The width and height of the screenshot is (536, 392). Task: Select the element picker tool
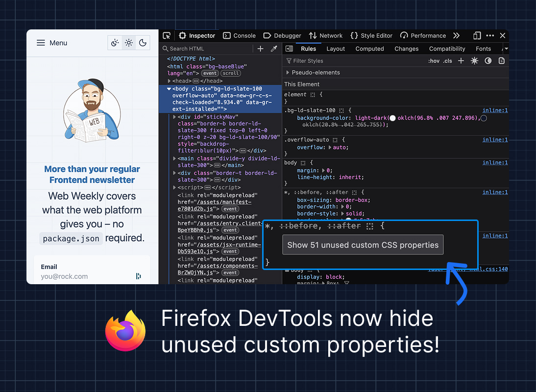[166, 35]
